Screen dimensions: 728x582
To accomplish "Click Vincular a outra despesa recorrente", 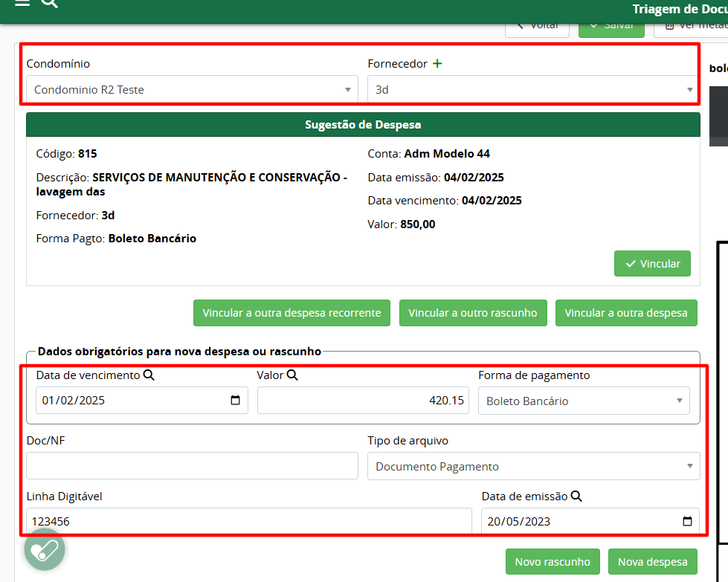I will click(x=291, y=313).
